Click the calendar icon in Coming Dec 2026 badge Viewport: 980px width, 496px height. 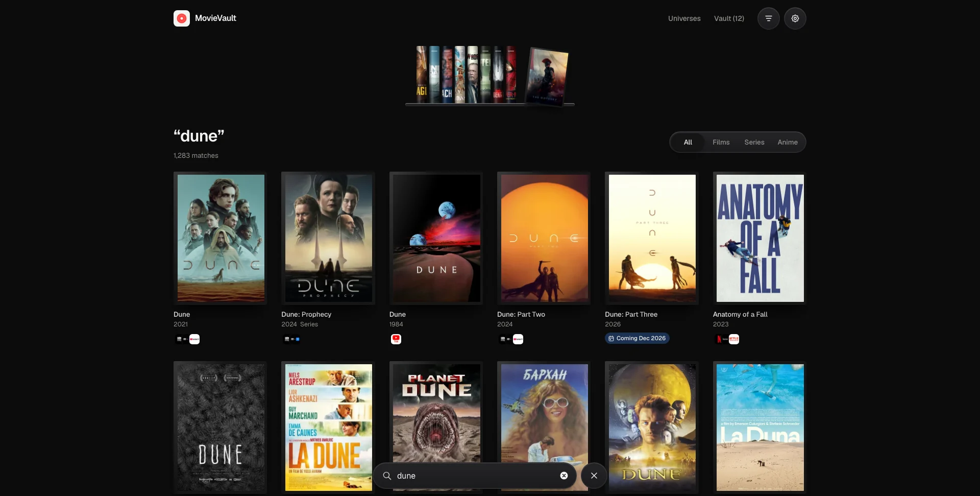pos(611,338)
